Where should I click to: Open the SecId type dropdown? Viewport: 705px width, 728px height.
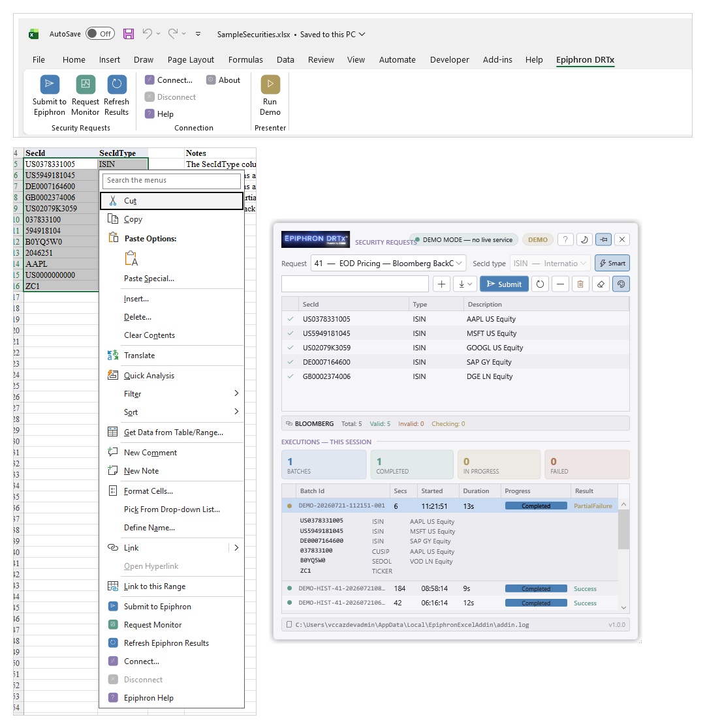point(550,264)
